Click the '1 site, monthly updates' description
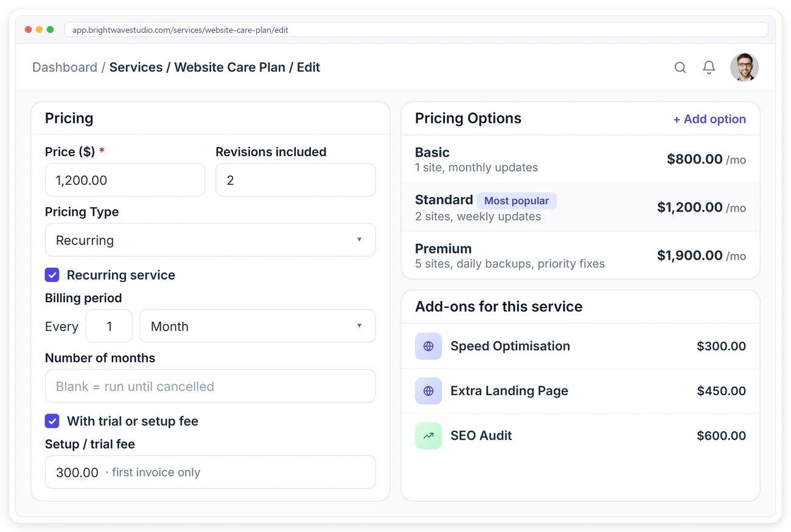The width and height of the screenshot is (791, 532). pos(476,168)
